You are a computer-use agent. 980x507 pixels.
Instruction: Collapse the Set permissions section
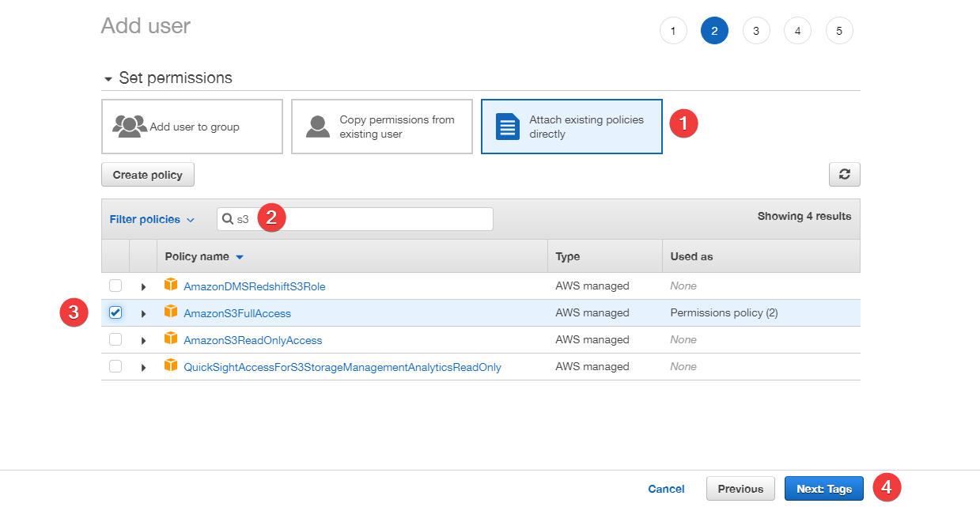pos(108,78)
